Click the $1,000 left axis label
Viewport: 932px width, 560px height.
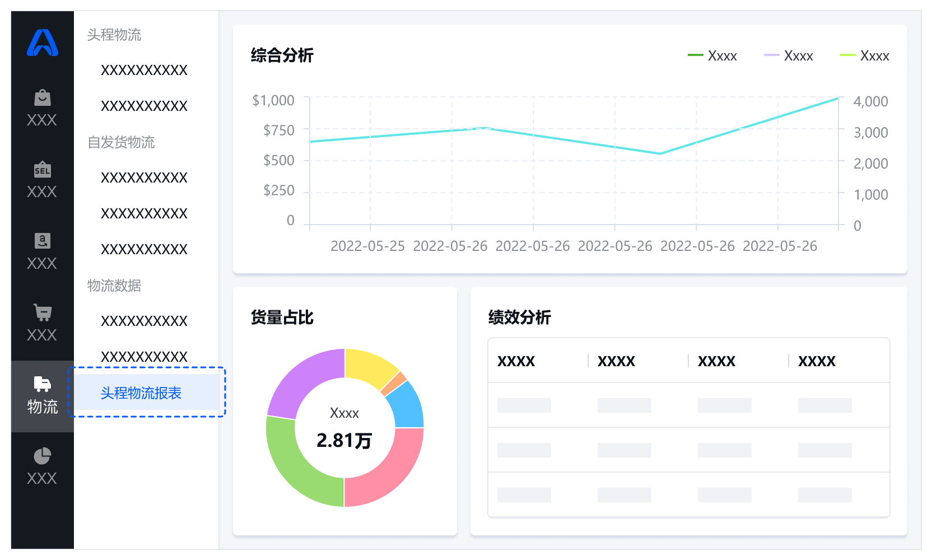pos(273,100)
